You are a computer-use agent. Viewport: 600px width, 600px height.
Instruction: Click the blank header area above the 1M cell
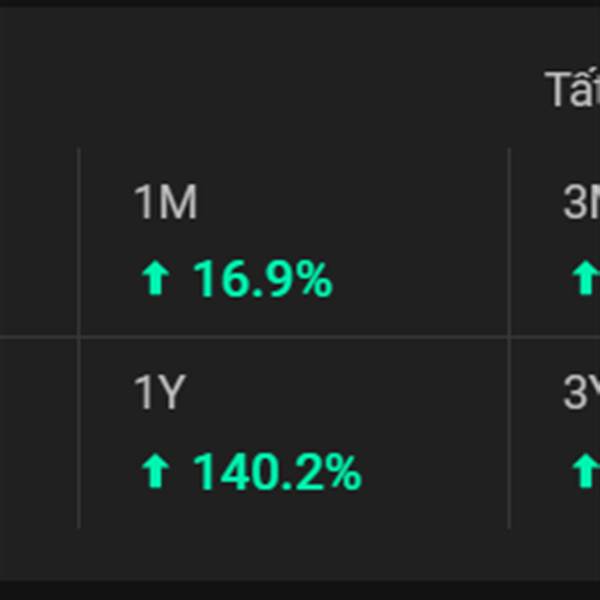pyautogui.click(x=290, y=90)
